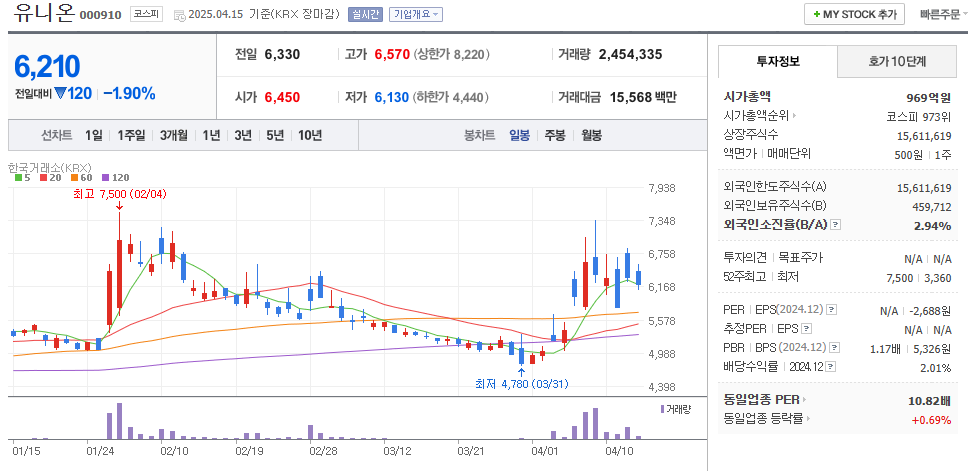The image size is (970, 471).
Task: Click the 한국거래소(KRX) chart label
Action: point(49,167)
